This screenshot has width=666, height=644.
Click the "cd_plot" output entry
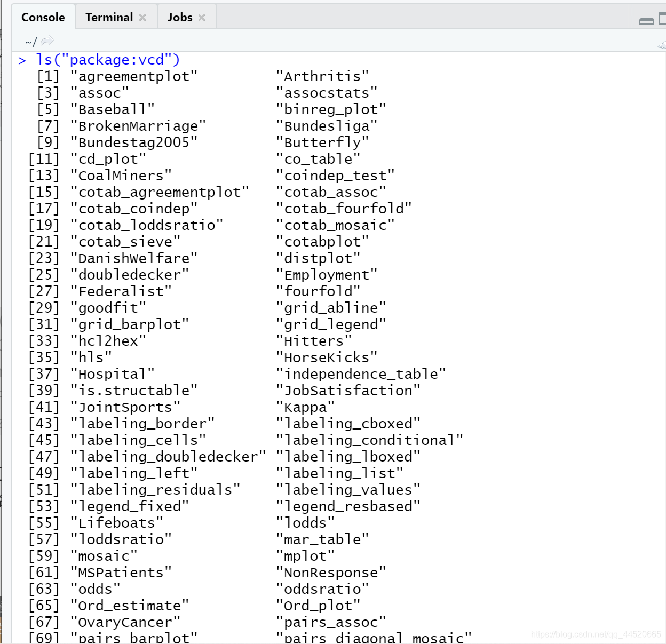click(108, 159)
